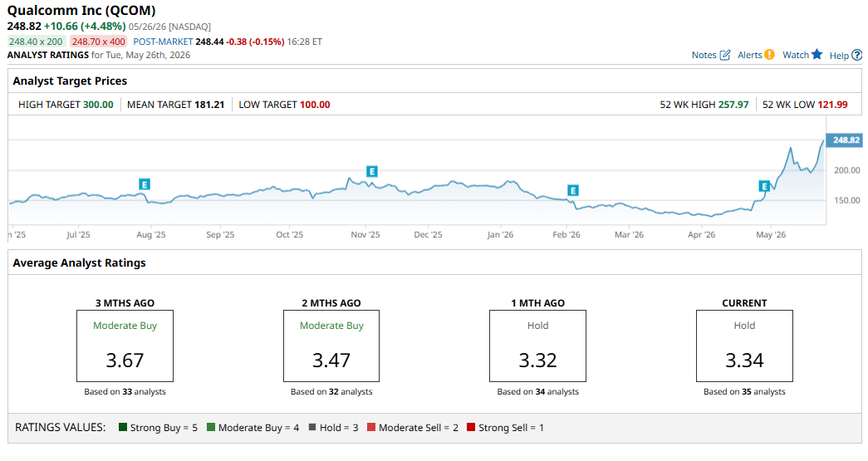Click the Alerts link

[x=749, y=55]
